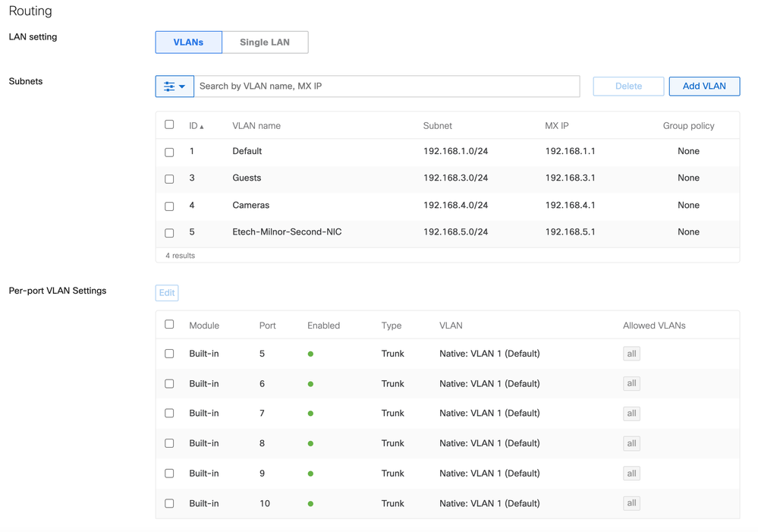This screenshot has width=758, height=532.
Task: Open the Etech-Milnor-Second-NIC VLAN entry
Action: [x=287, y=232]
